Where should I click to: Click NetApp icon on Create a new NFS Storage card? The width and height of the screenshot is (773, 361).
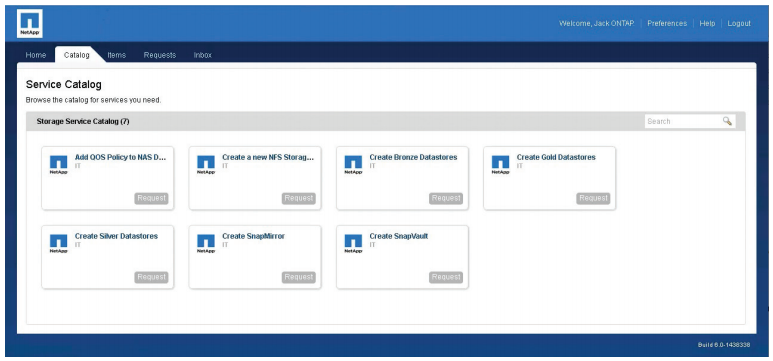tap(206, 165)
